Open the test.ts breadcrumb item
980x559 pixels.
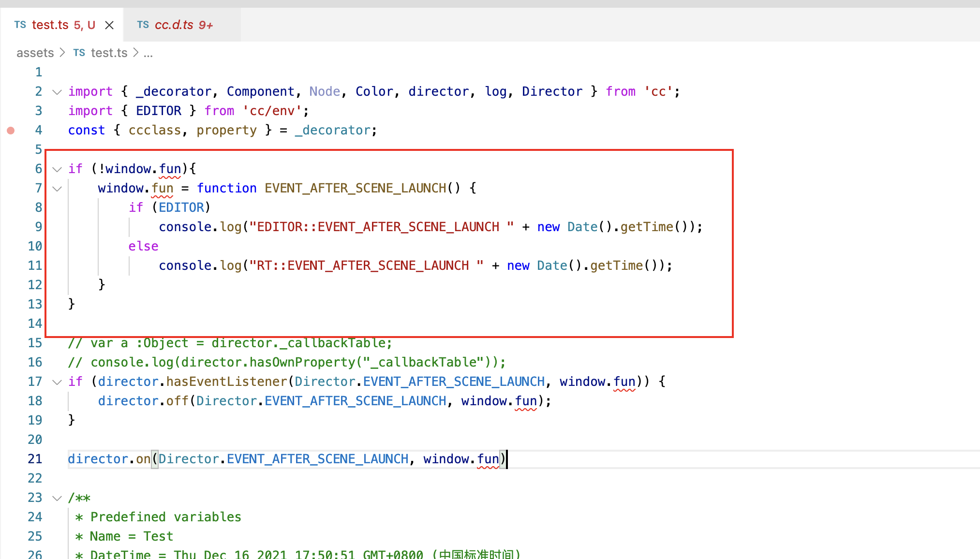point(109,53)
